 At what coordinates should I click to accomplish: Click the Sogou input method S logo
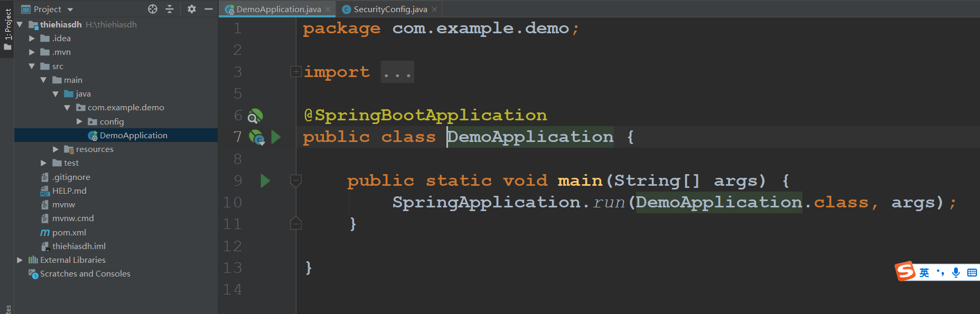click(905, 272)
